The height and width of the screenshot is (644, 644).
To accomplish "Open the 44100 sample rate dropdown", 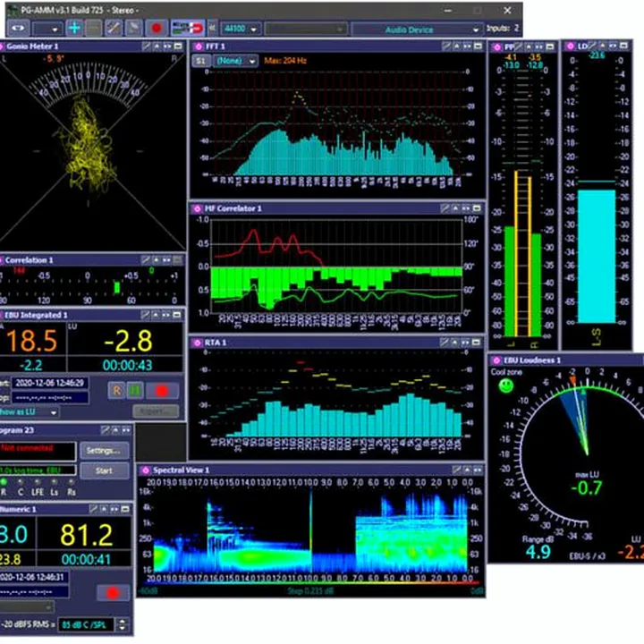I will click(x=241, y=29).
